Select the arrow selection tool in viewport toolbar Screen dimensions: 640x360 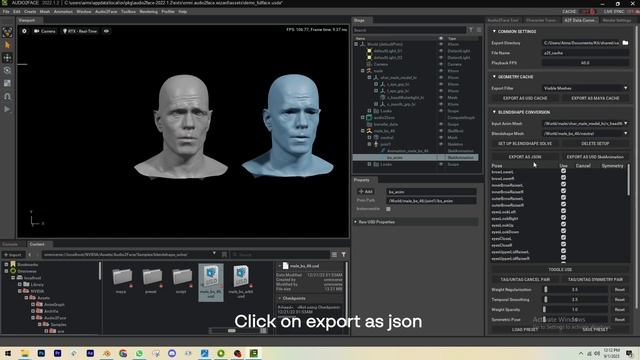[x=7, y=45]
